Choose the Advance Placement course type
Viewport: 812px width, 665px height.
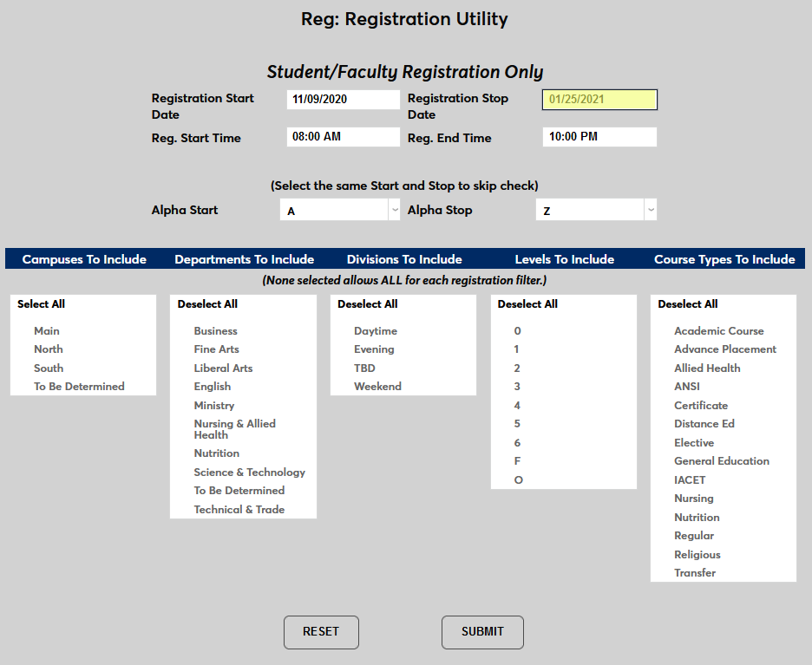point(725,349)
